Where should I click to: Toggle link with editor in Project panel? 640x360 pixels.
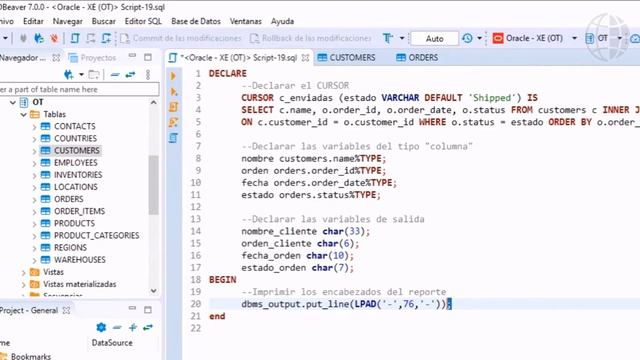click(148, 327)
